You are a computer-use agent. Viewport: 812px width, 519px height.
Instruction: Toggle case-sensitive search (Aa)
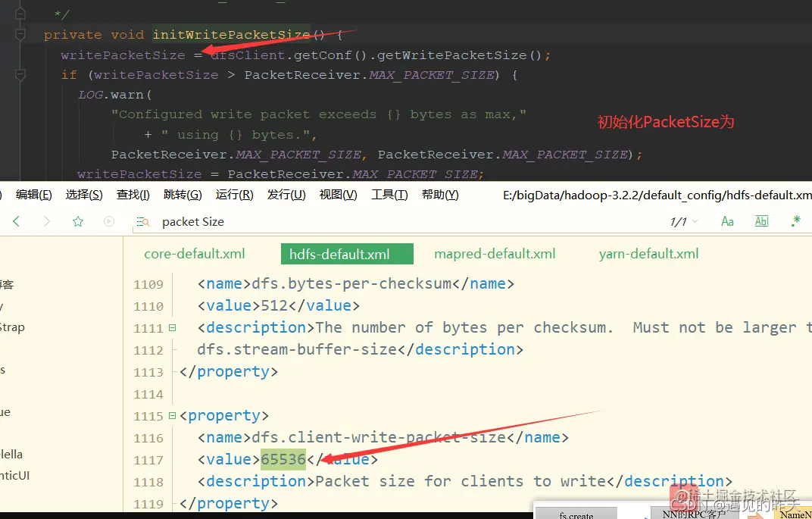[727, 222]
